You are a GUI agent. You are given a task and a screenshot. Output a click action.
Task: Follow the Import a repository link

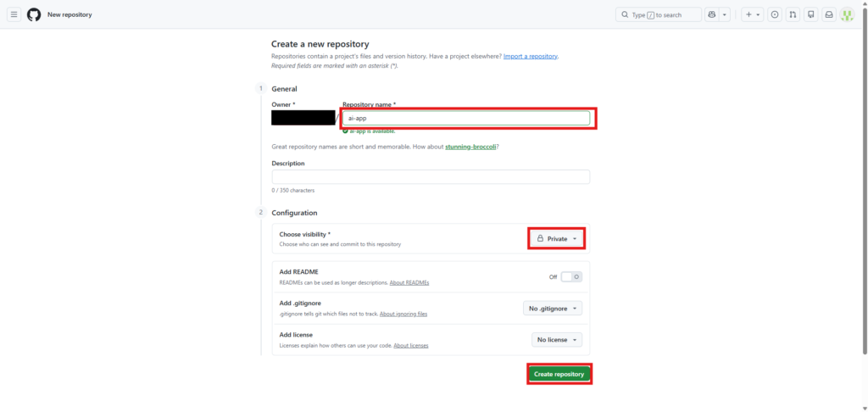531,57
